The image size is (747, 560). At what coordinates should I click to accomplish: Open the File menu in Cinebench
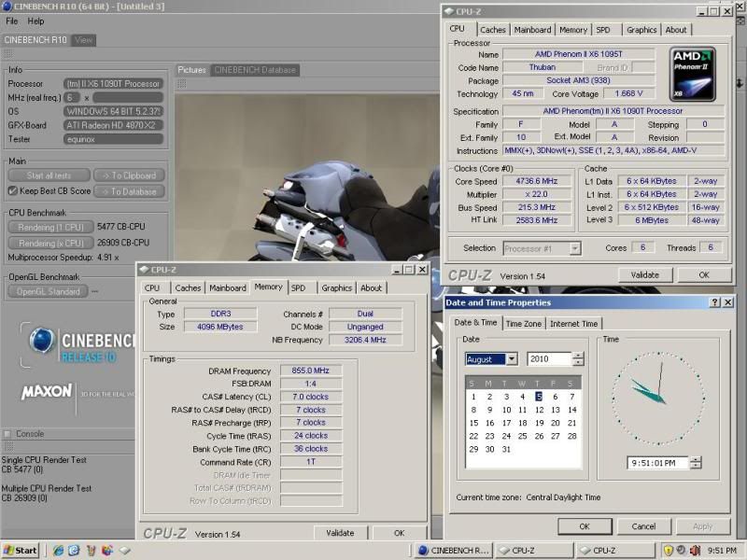pos(12,21)
